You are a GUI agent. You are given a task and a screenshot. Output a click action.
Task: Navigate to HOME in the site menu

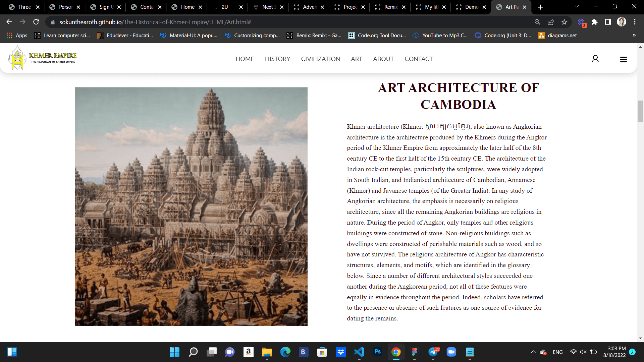[x=245, y=59]
